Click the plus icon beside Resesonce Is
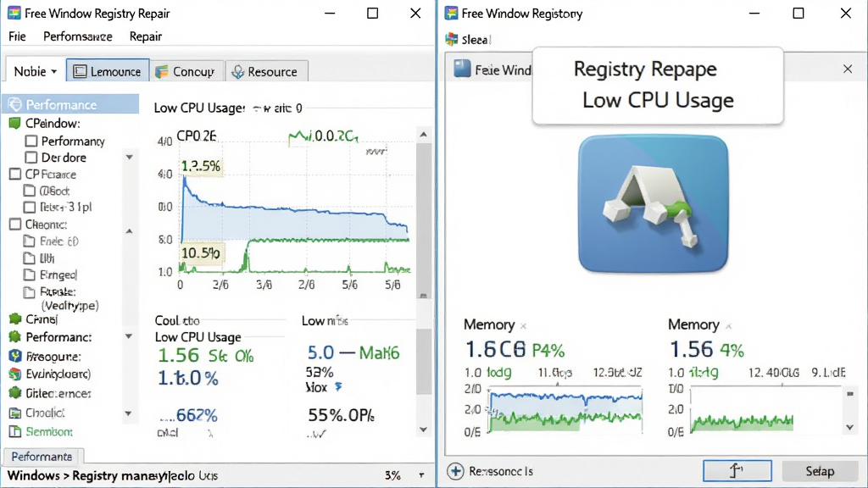 455,471
